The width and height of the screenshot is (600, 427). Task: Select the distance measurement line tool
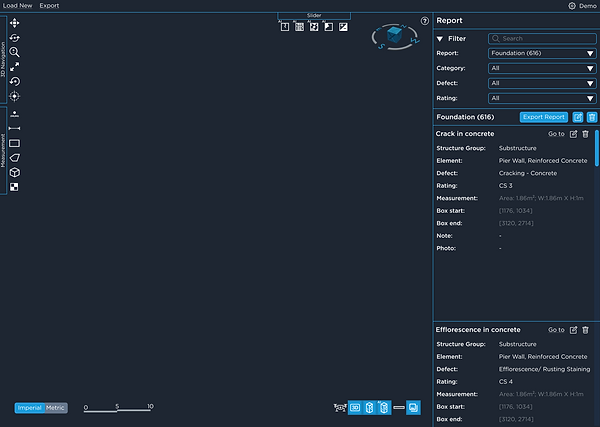pyautogui.click(x=15, y=128)
